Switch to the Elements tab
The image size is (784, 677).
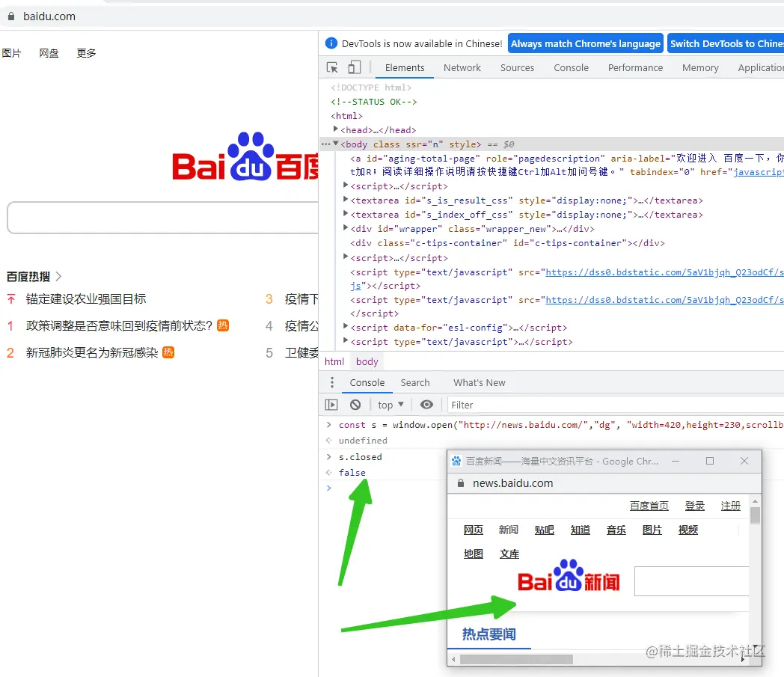click(405, 67)
